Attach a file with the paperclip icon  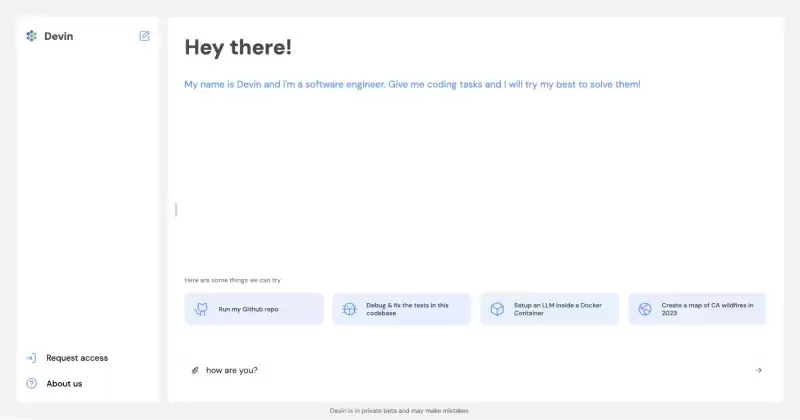[x=195, y=370]
